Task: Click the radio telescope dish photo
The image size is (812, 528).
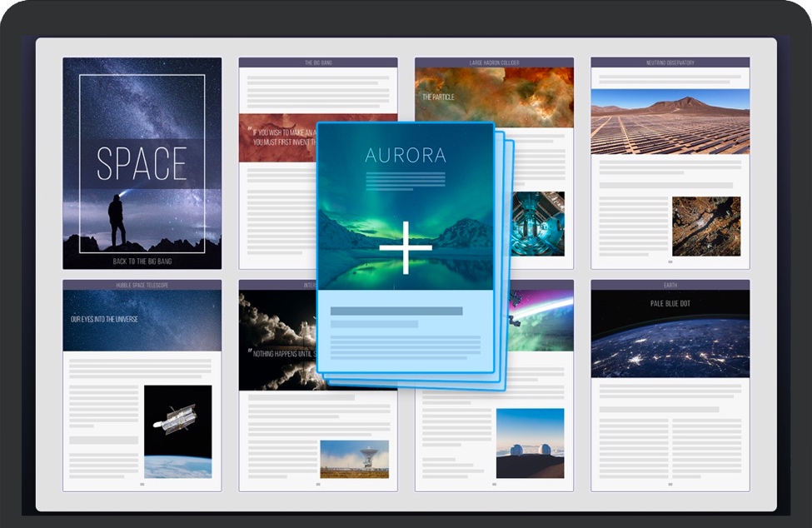Action: tap(354, 459)
